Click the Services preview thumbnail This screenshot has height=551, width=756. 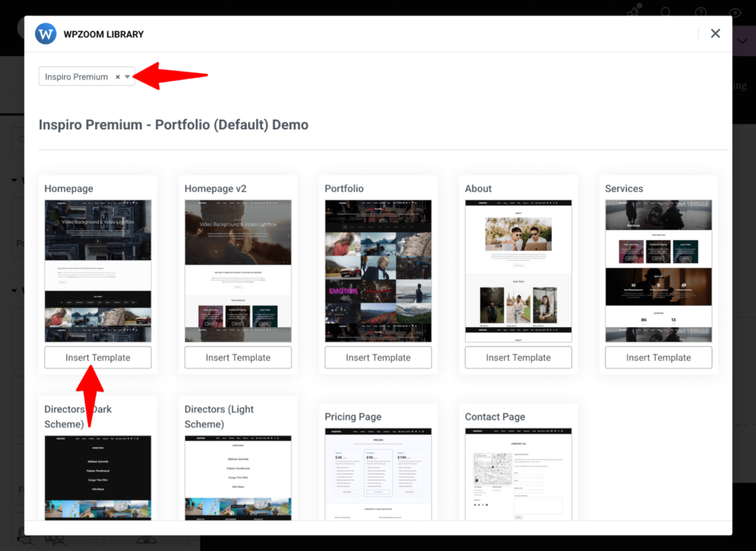tap(659, 270)
